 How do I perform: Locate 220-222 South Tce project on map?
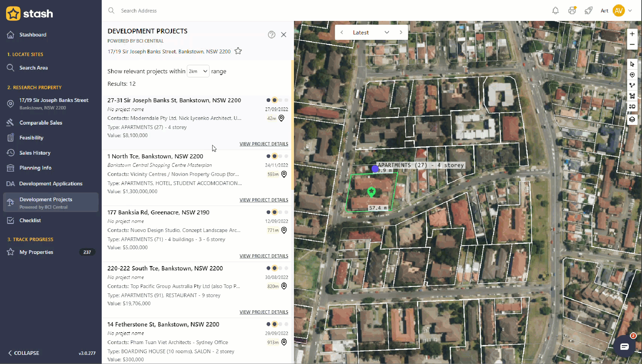click(284, 286)
